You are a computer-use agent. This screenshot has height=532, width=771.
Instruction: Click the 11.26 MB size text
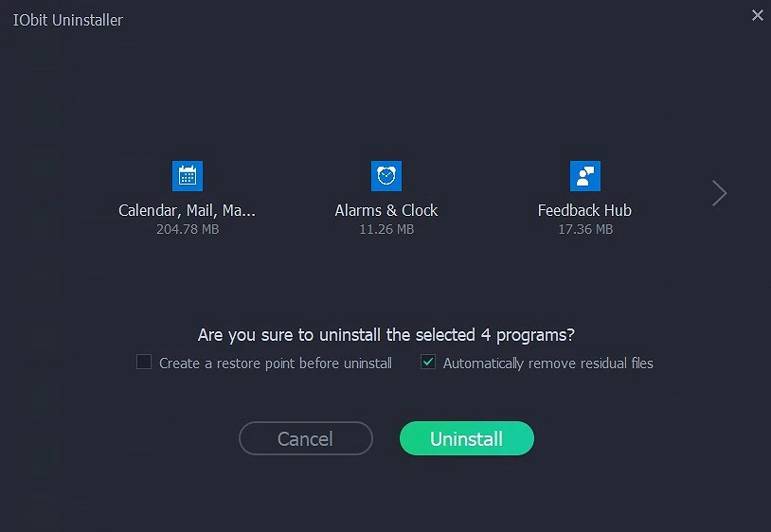click(x=386, y=229)
